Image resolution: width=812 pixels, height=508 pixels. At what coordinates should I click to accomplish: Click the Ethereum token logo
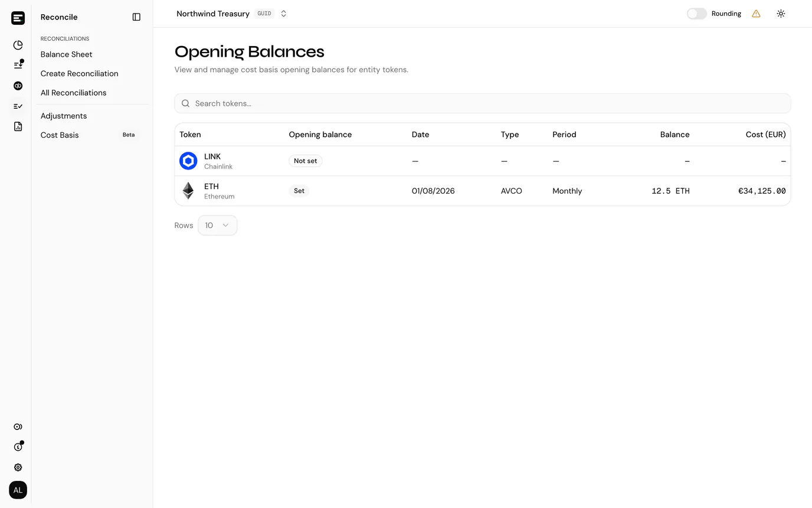[x=188, y=191]
